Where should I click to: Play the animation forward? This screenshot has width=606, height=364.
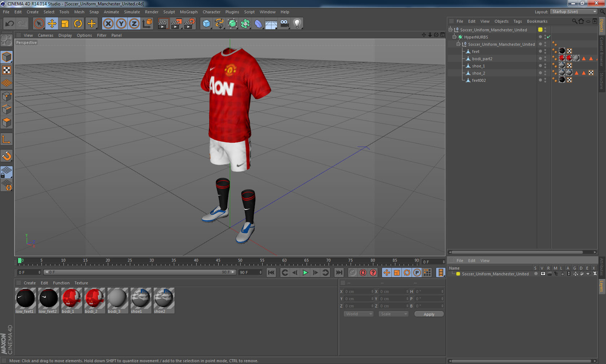click(x=305, y=272)
